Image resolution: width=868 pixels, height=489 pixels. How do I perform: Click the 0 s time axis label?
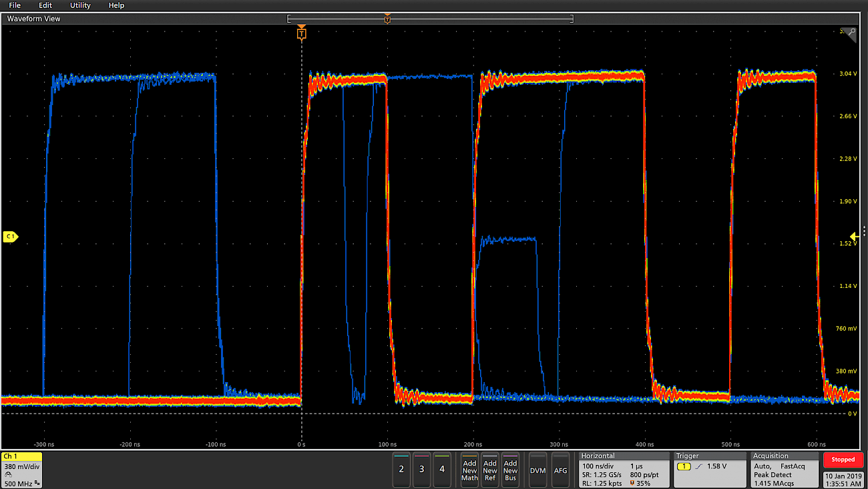[302, 444]
